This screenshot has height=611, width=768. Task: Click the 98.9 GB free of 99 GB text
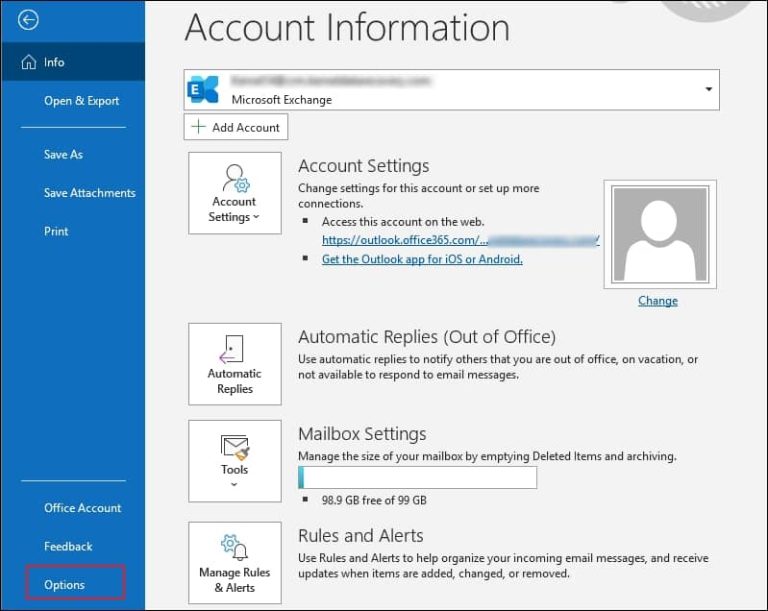point(374,500)
